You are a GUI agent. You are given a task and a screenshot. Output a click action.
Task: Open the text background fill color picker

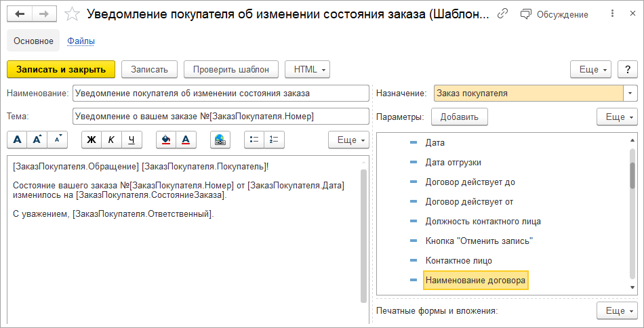165,140
